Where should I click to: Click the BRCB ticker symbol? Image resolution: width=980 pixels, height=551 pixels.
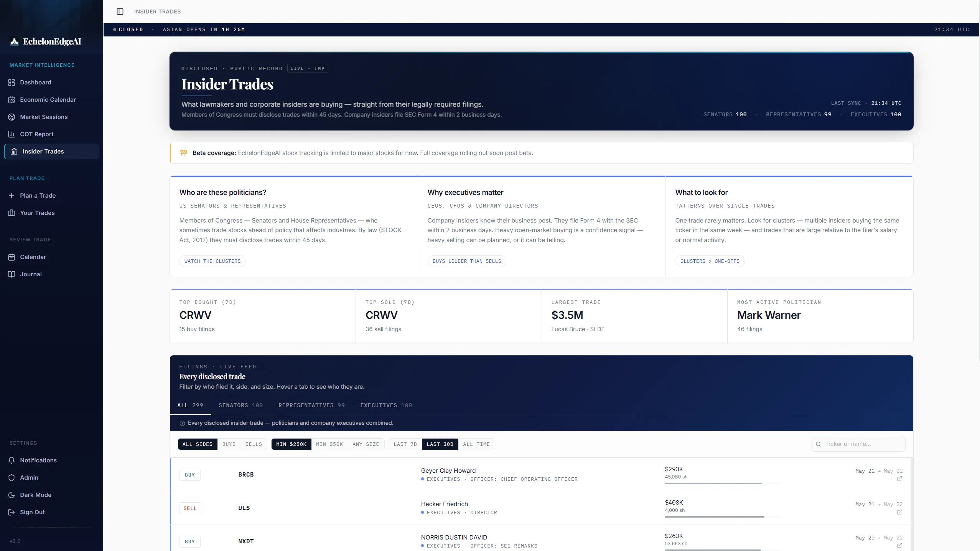(x=246, y=475)
